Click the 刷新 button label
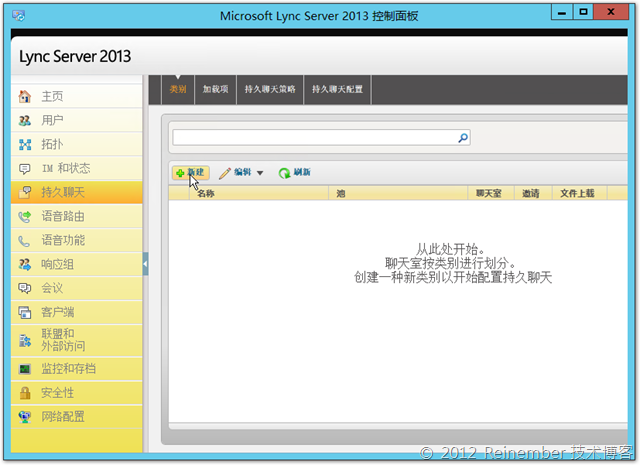This screenshot has width=640, height=465. coord(302,173)
